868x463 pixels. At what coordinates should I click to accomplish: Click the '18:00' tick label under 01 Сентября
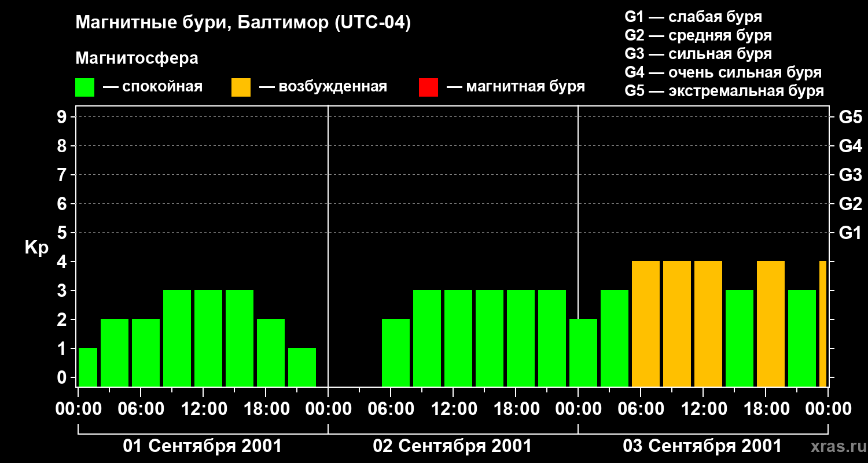(266, 409)
